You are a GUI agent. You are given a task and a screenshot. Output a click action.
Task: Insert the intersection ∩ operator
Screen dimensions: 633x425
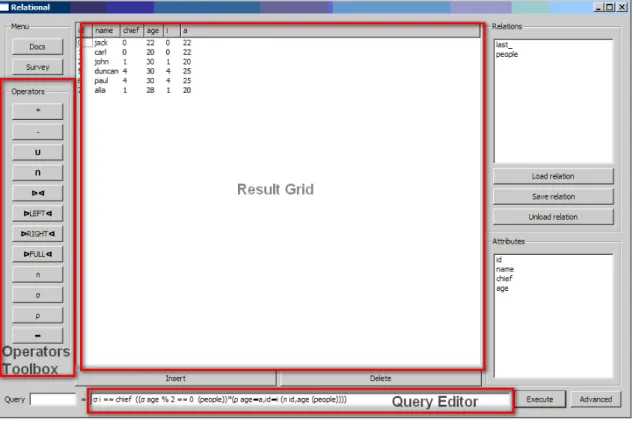point(38,173)
